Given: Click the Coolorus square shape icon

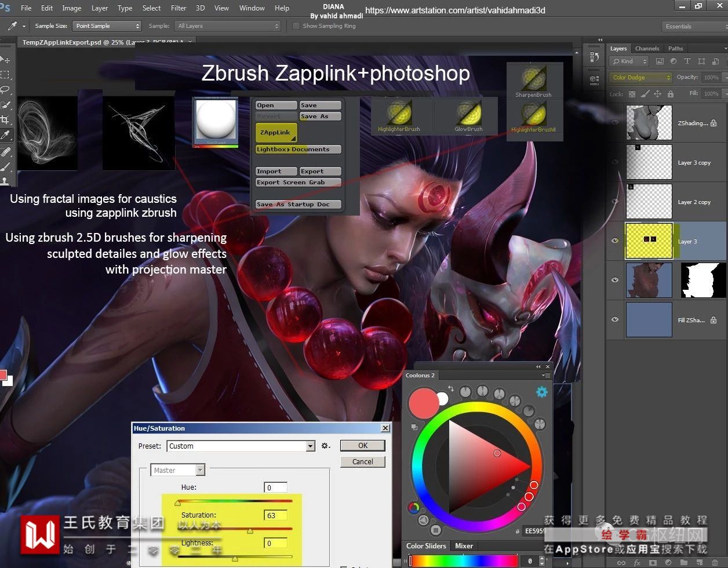Looking at the screenshot, I should pos(436,530).
